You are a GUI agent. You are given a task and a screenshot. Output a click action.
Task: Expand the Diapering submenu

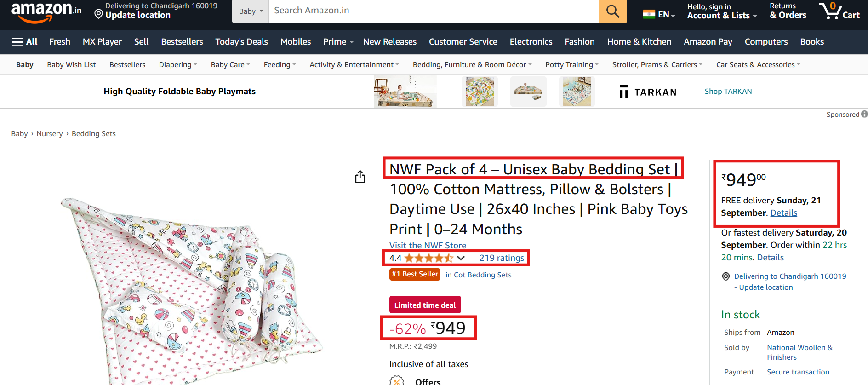[x=177, y=65]
